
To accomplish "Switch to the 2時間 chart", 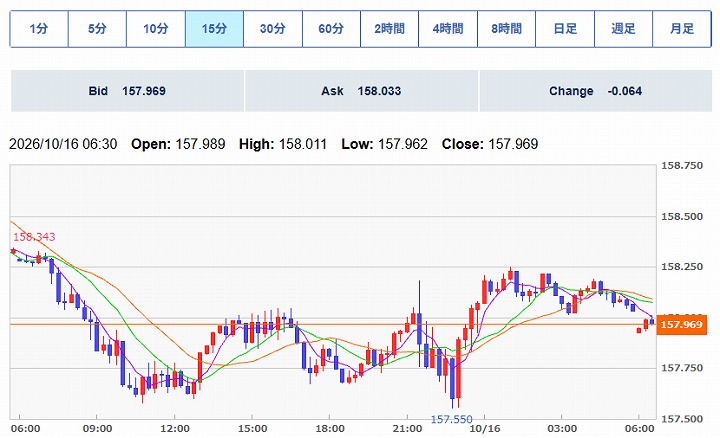I will 389,29.
